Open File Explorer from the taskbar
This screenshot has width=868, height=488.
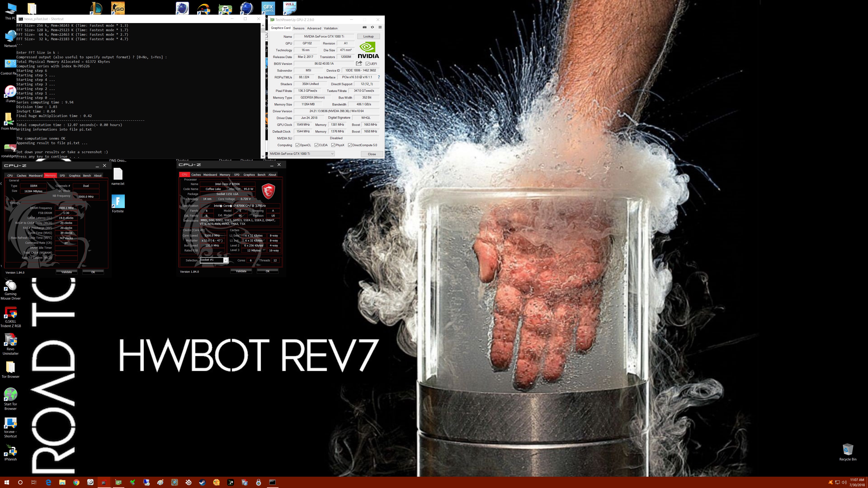pyautogui.click(x=62, y=482)
